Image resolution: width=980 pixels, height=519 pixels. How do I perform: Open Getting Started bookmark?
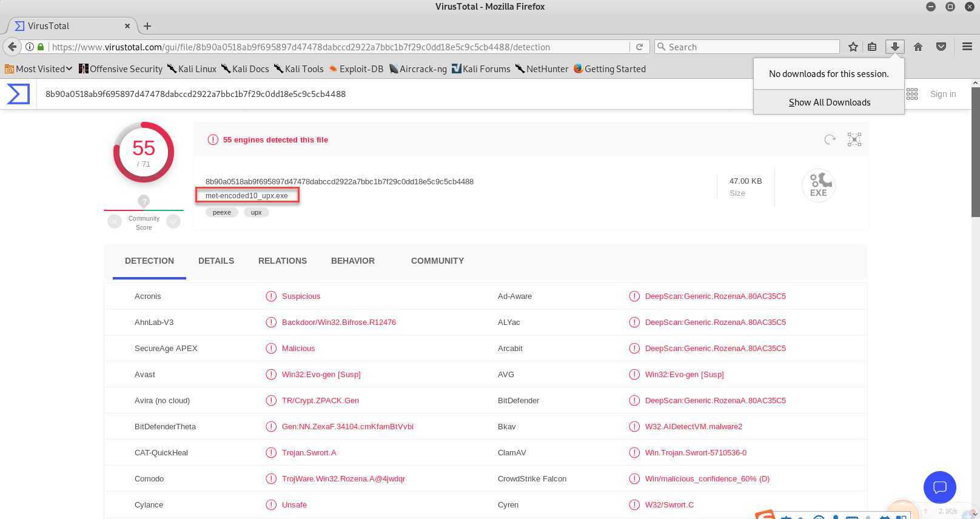click(609, 69)
